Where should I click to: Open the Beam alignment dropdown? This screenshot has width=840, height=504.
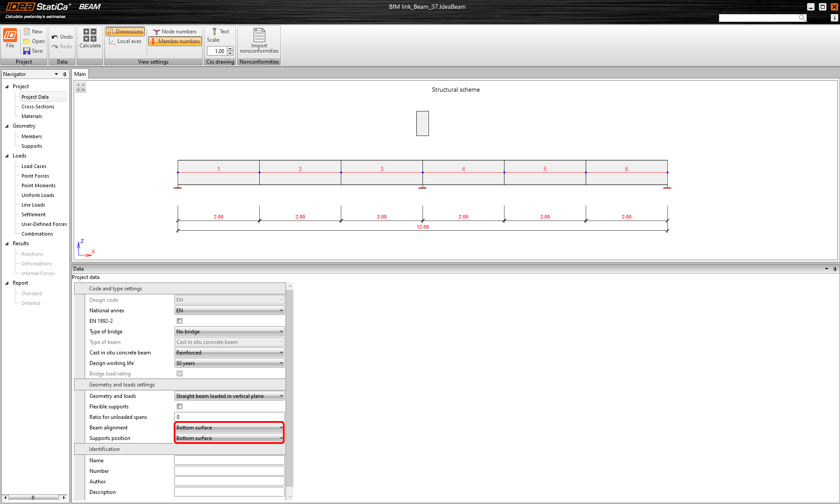pyautogui.click(x=229, y=428)
